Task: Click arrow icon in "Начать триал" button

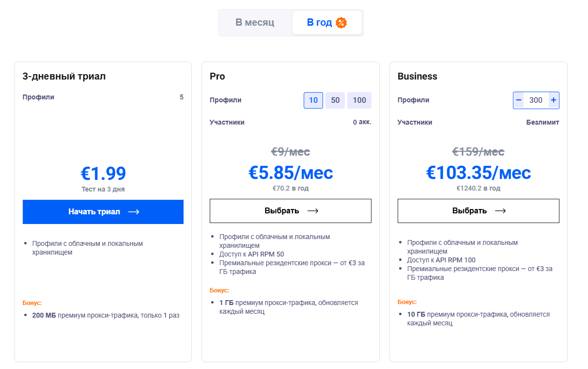Action: click(x=134, y=212)
